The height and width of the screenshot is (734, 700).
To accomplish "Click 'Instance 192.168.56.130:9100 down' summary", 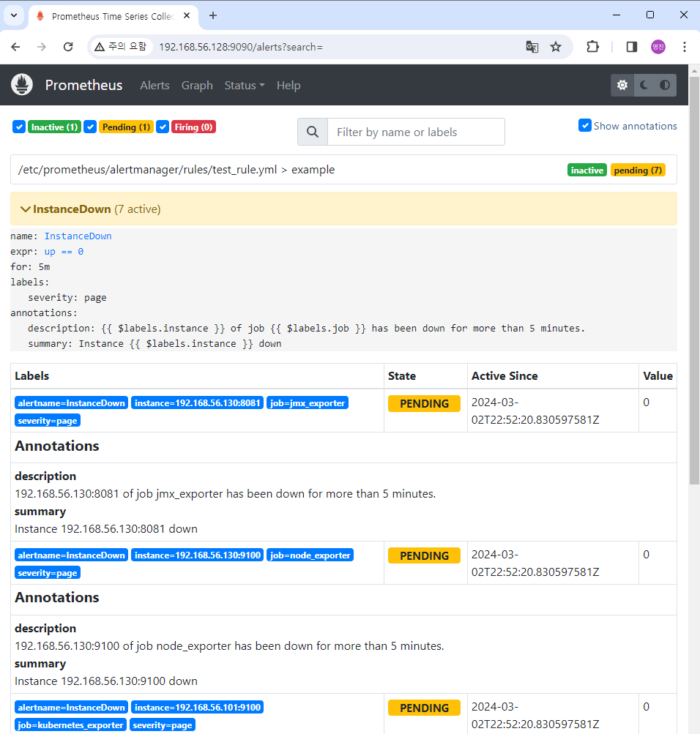I will pyautogui.click(x=106, y=681).
